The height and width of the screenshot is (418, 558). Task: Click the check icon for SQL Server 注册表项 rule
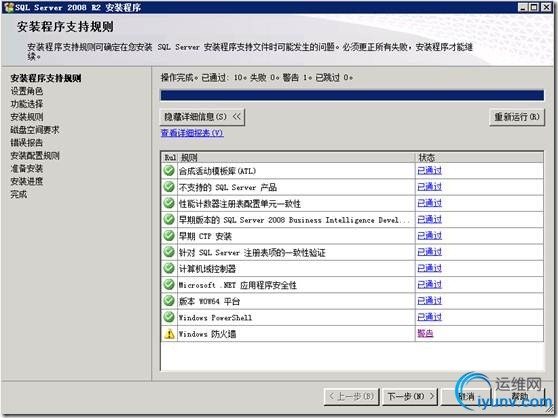(169, 252)
